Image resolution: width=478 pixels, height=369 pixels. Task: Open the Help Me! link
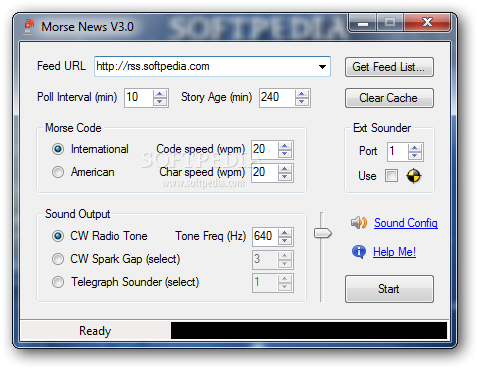[394, 252]
